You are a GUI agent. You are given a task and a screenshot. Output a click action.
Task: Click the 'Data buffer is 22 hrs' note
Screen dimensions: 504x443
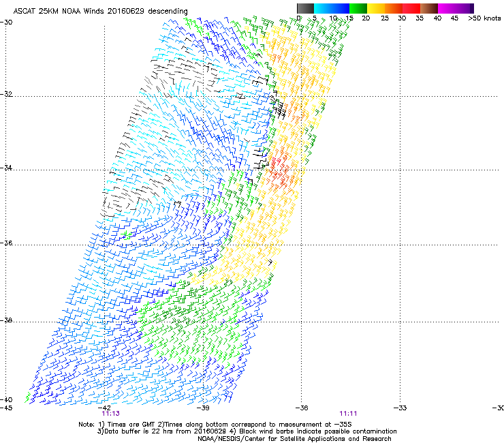[x=247, y=431]
